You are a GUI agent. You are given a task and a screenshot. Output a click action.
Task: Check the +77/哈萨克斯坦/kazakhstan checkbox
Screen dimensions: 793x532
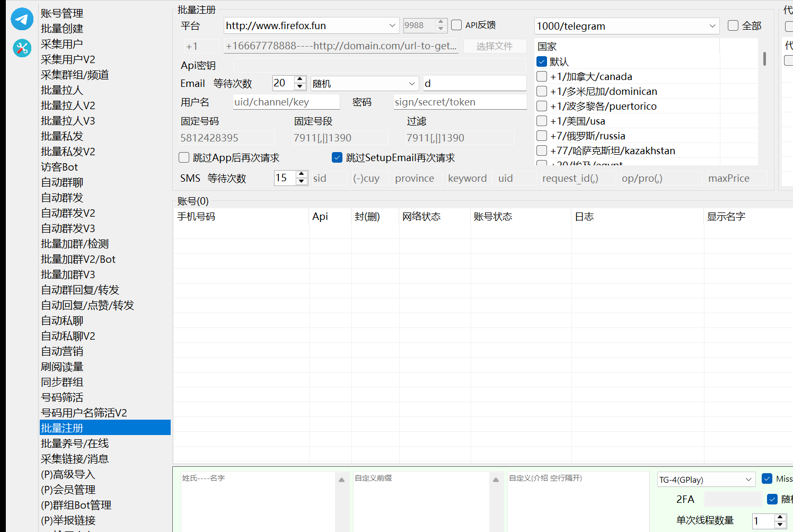(x=542, y=150)
